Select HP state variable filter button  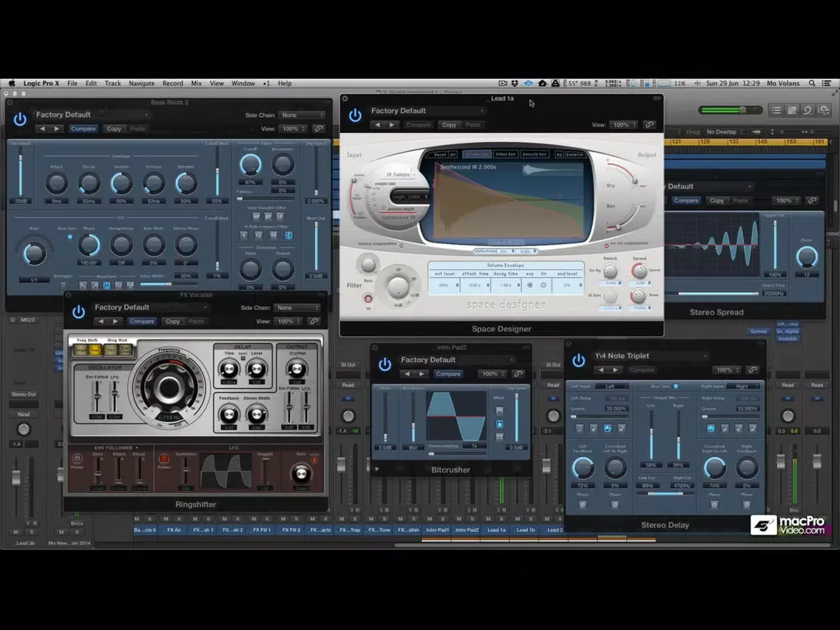click(256, 217)
